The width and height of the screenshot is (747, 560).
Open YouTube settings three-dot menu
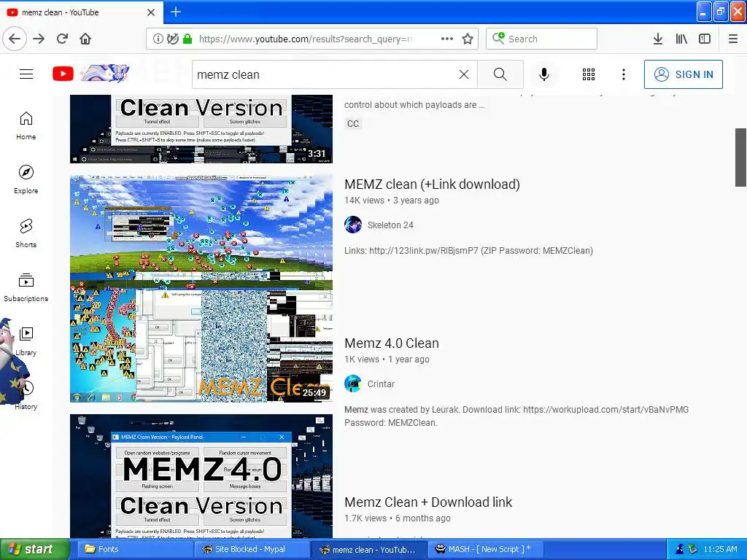624,74
